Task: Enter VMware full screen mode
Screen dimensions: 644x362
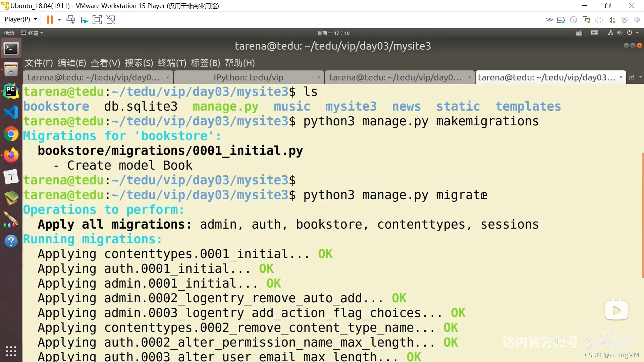Action: pos(97,19)
